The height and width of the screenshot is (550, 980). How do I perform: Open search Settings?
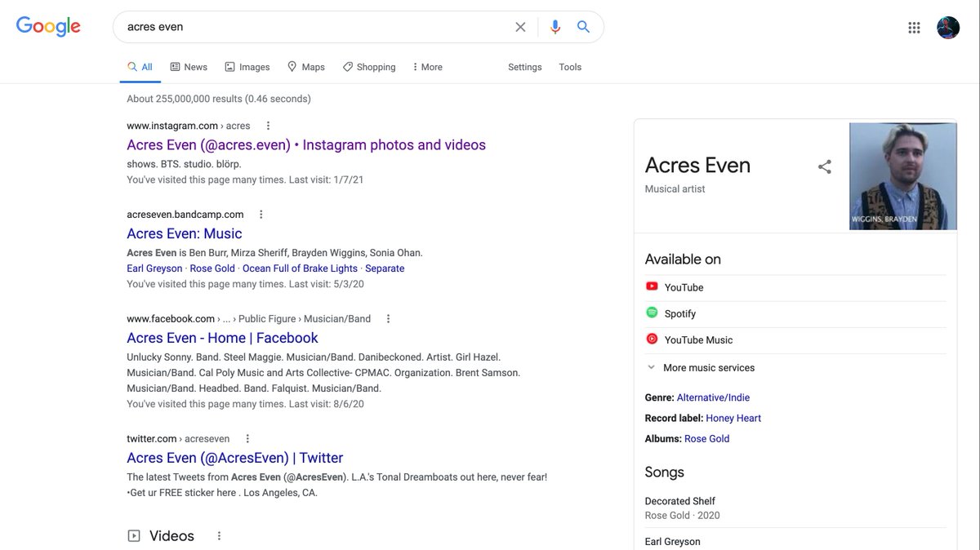tap(525, 67)
